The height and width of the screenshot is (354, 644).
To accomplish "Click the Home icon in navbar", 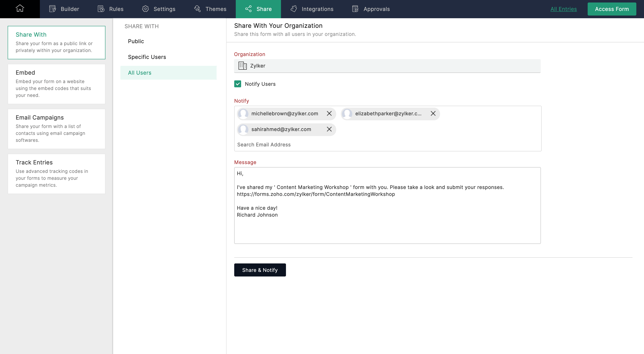I will [x=20, y=9].
